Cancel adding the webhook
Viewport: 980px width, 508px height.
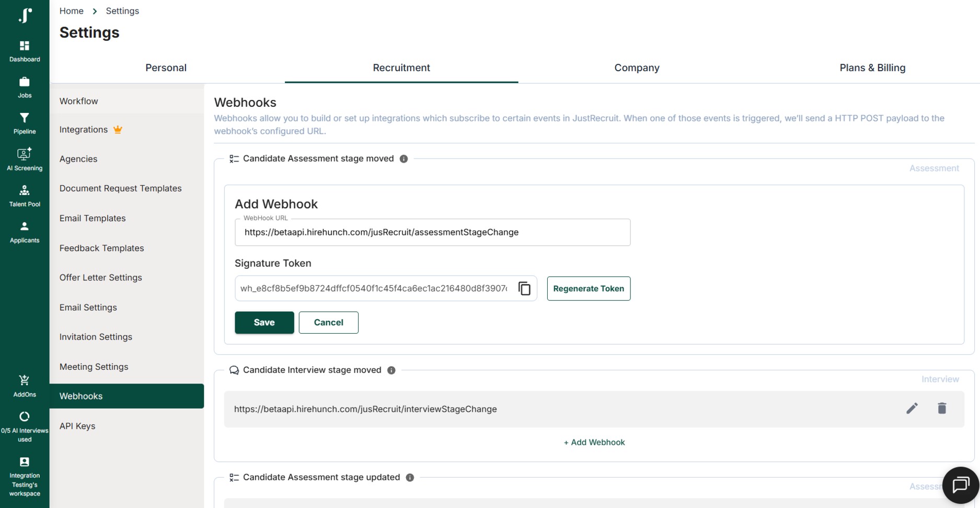click(x=329, y=322)
